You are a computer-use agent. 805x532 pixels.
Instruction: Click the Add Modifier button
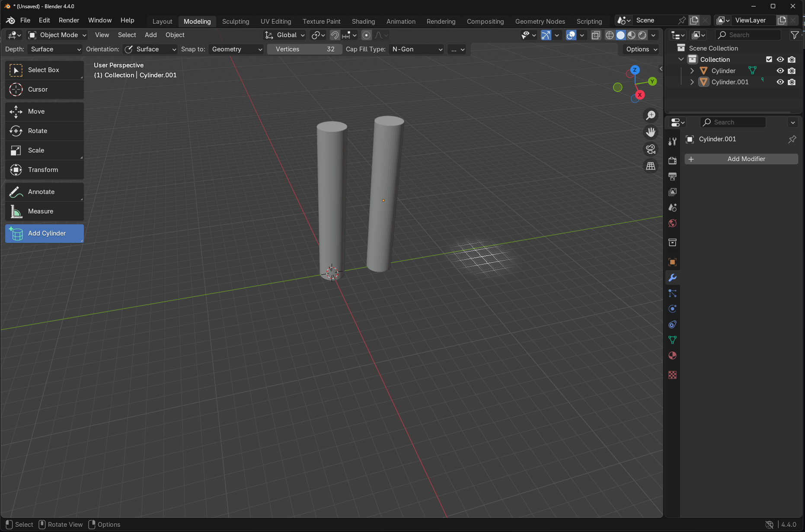pos(741,159)
